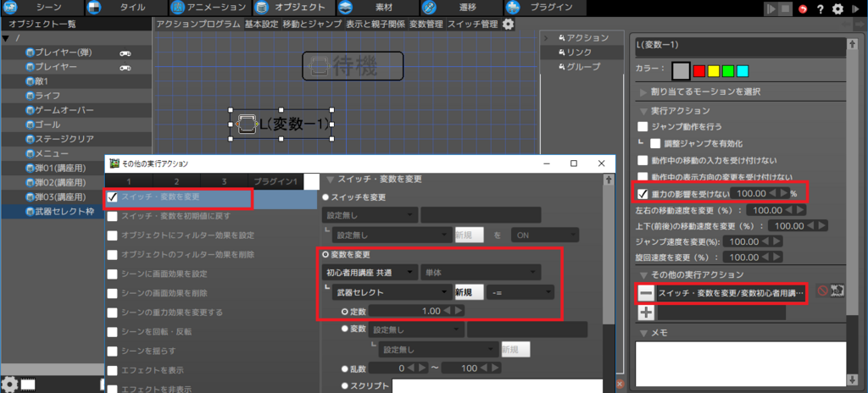The width and height of the screenshot is (868, 393).
Task: Open settings gear in top right corner
Action: 838,8
